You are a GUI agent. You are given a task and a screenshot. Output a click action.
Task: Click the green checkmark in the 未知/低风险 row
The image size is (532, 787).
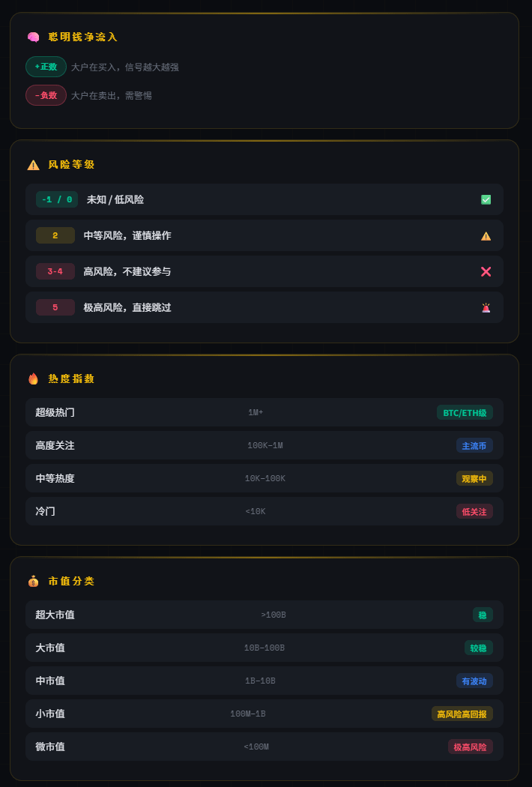click(486, 200)
